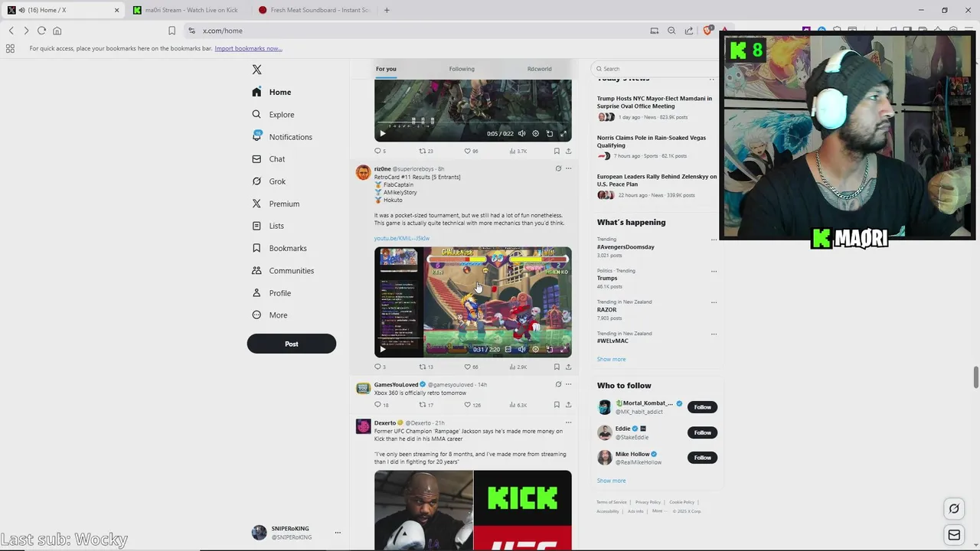This screenshot has height=551, width=980.
Task: Open Communities in the sidebar
Action: pyautogui.click(x=283, y=271)
